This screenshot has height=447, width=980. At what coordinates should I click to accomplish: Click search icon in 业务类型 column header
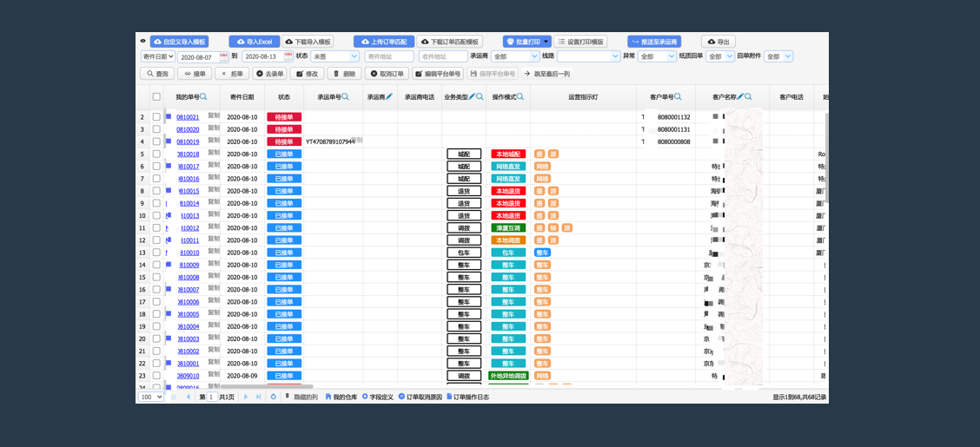pyautogui.click(x=480, y=96)
